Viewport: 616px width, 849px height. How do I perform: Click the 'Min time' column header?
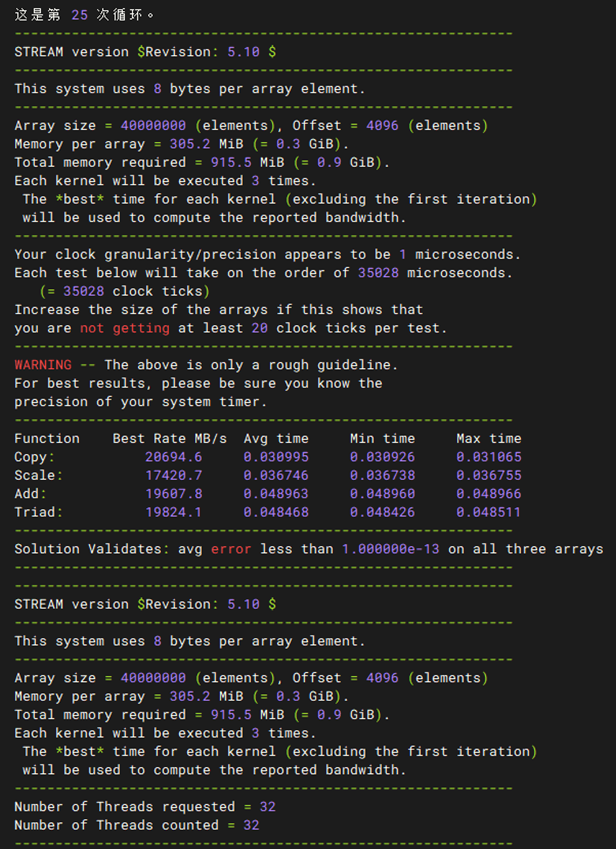(382, 439)
